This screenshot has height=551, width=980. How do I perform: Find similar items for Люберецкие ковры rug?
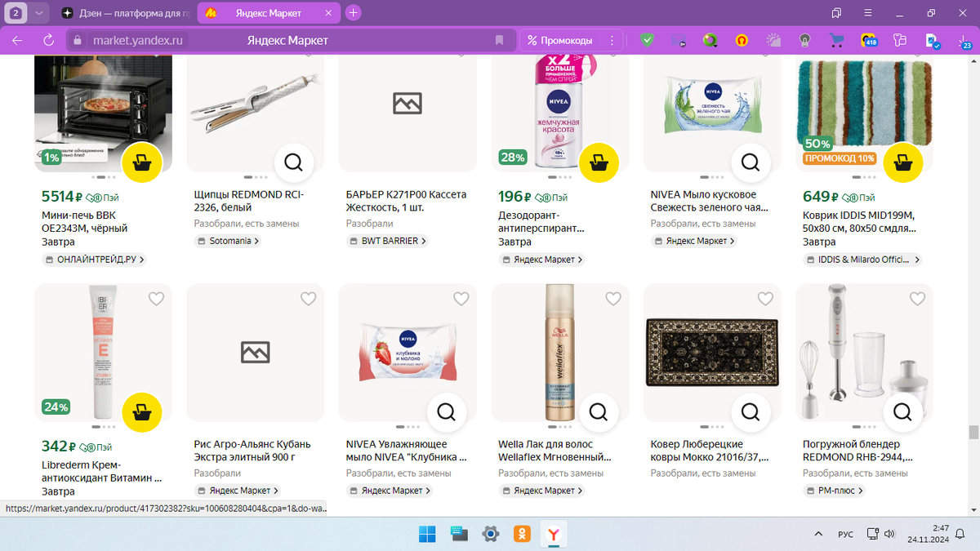click(x=751, y=411)
